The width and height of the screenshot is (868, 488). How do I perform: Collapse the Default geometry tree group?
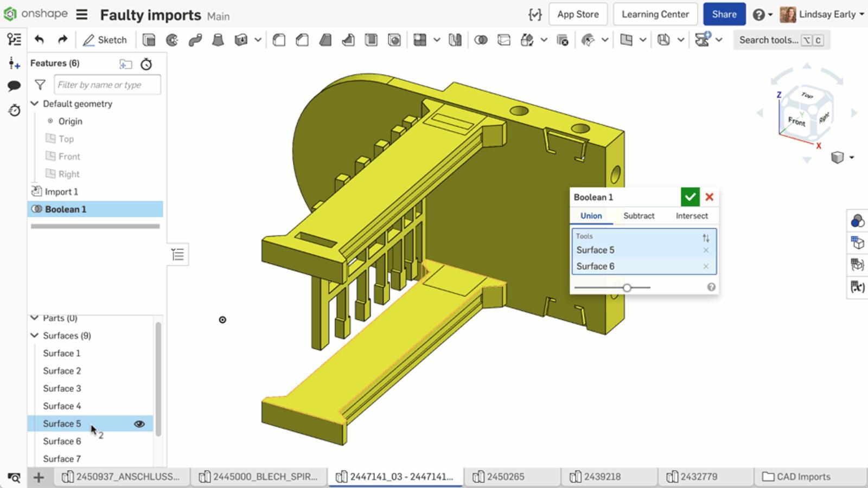tap(35, 104)
